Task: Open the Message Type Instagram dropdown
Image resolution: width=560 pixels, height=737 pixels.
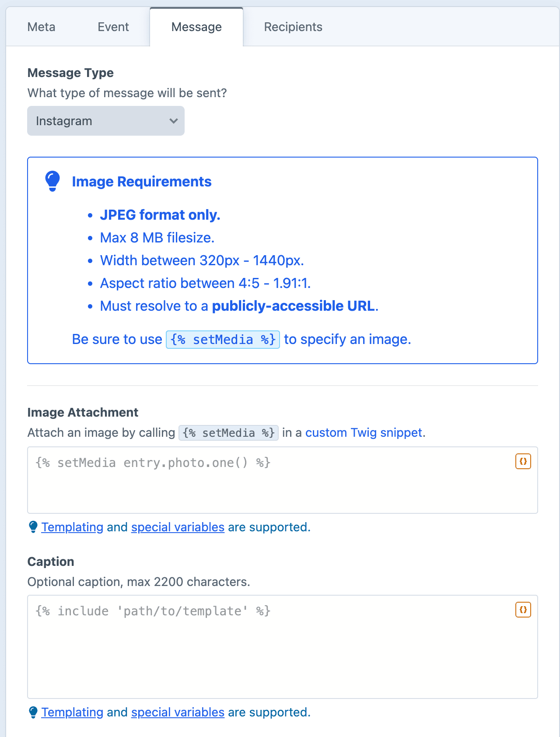Action: point(106,121)
